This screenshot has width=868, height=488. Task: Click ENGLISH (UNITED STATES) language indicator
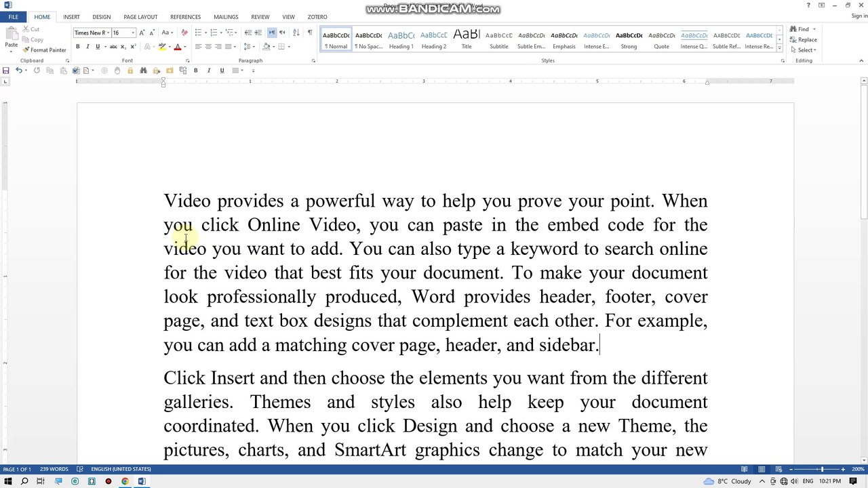point(121,469)
